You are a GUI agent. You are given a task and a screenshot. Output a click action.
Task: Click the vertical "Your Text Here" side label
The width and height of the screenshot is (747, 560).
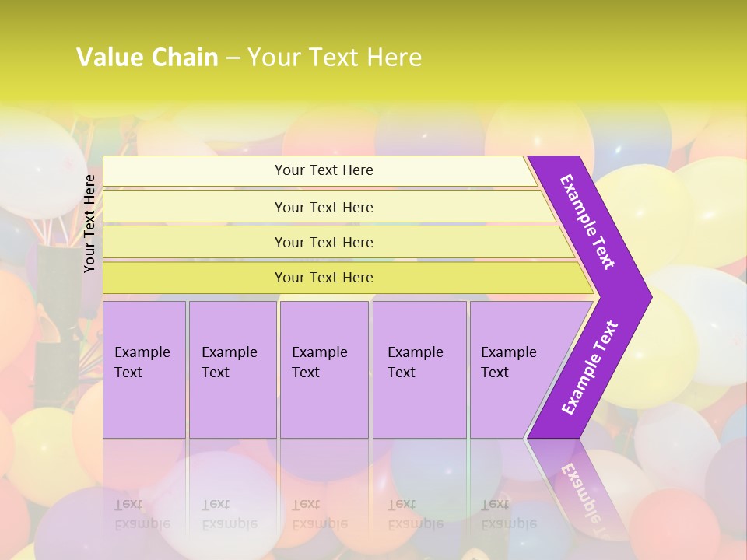coord(90,223)
